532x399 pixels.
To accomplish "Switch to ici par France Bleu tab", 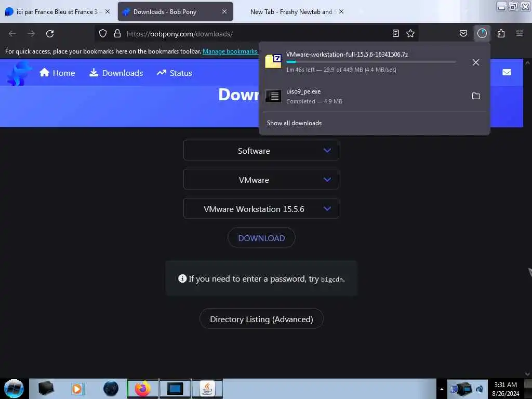I will click(57, 11).
